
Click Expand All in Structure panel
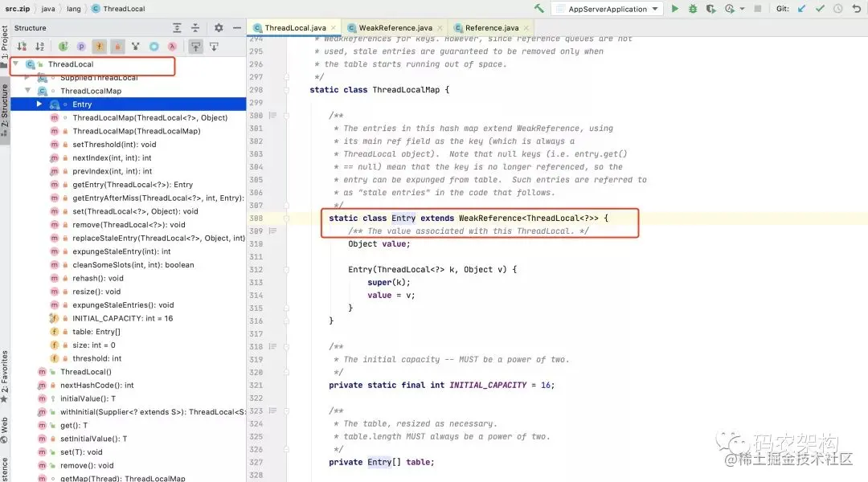coord(177,27)
